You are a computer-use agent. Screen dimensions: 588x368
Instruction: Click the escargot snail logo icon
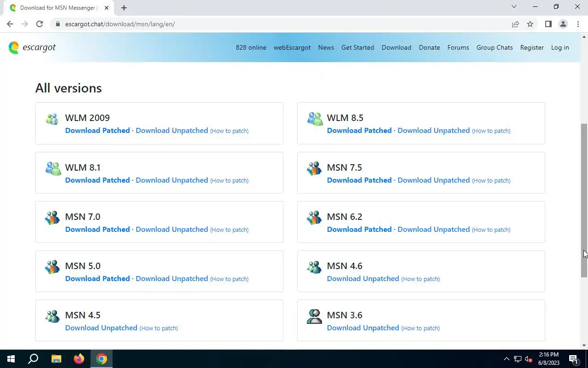[x=14, y=47]
